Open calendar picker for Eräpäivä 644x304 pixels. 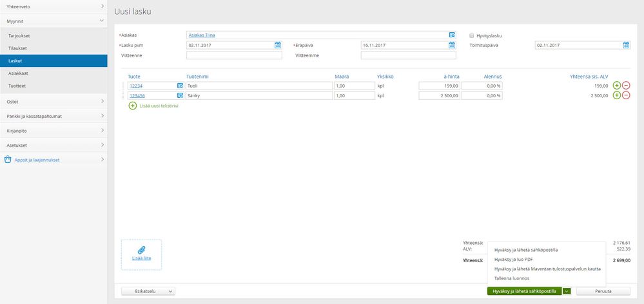(x=452, y=45)
